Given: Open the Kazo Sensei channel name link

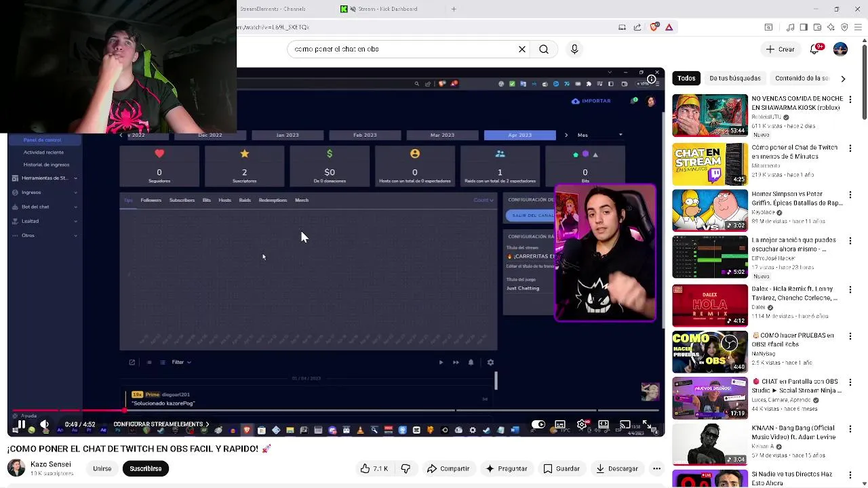Looking at the screenshot, I should pyautogui.click(x=51, y=464).
